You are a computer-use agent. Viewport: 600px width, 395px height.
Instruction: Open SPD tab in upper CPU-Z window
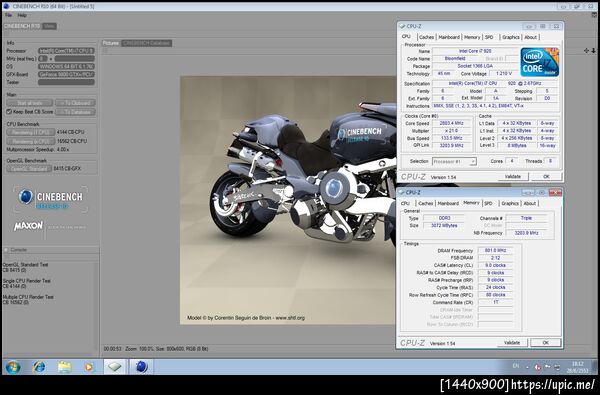coord(489,37)
